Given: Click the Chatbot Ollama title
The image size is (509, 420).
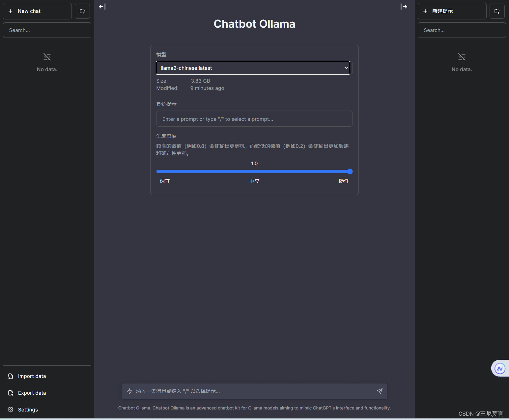Looking at the screenshot, I should pos(254,24).
